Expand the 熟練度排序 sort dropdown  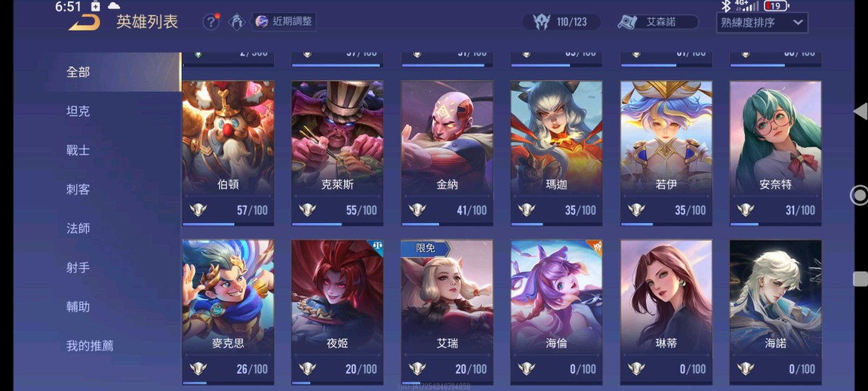(x=762, y=23)
